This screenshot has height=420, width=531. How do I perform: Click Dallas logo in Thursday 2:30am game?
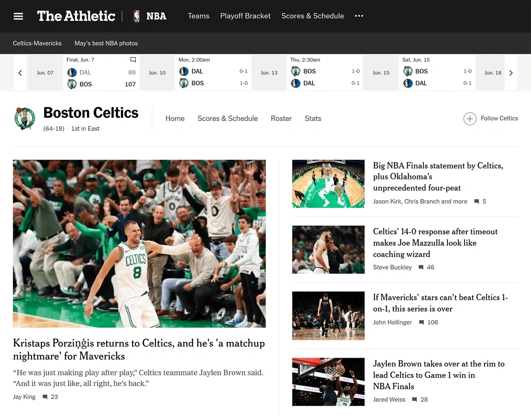pyautogui.click(x=296, y=83)
